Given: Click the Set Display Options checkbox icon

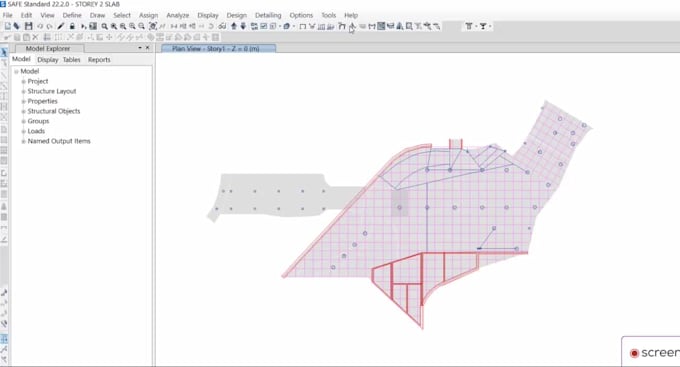Looking at the screenshot, I should [264, 26].
